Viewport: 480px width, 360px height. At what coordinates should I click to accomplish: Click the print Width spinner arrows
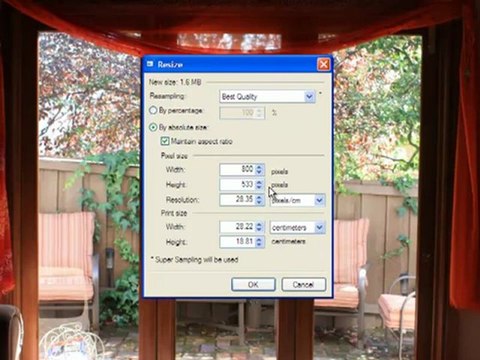click(x=260, y=227)
